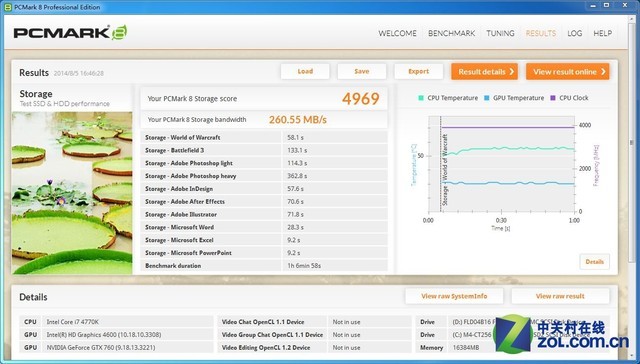Open View raw result
640x364 pixels.
pyautogui.click(x=560, y=296)
